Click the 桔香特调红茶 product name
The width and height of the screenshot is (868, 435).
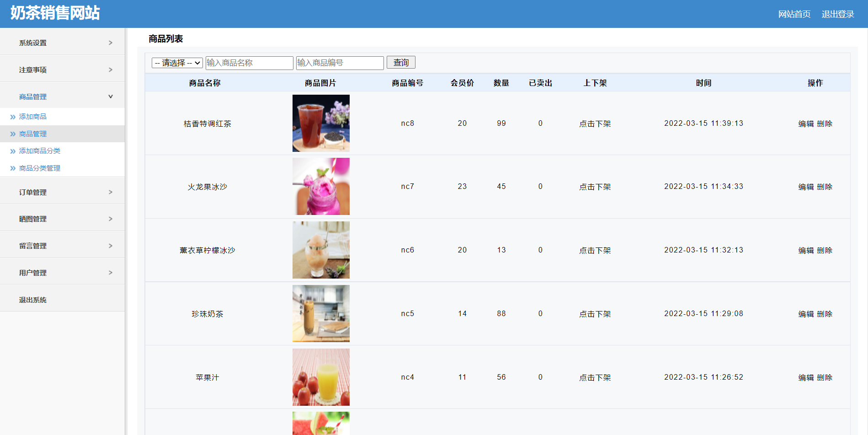click(208, 124)
